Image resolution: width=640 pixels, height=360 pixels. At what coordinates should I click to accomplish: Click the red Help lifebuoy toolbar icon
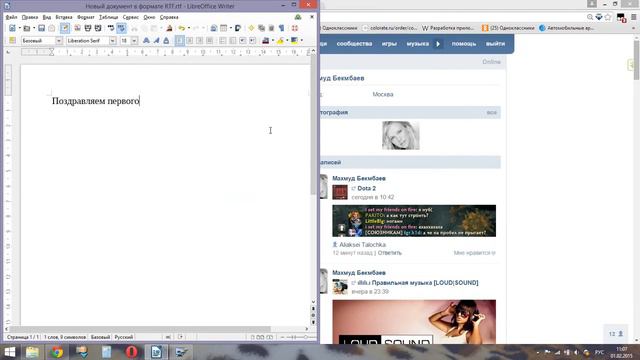(x=295, y=28)
